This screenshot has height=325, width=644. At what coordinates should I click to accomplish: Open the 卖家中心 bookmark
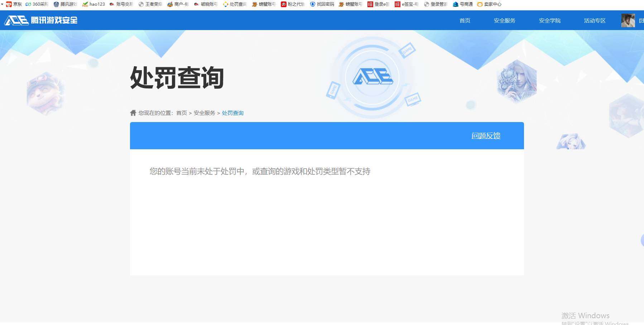coord(491,4)
